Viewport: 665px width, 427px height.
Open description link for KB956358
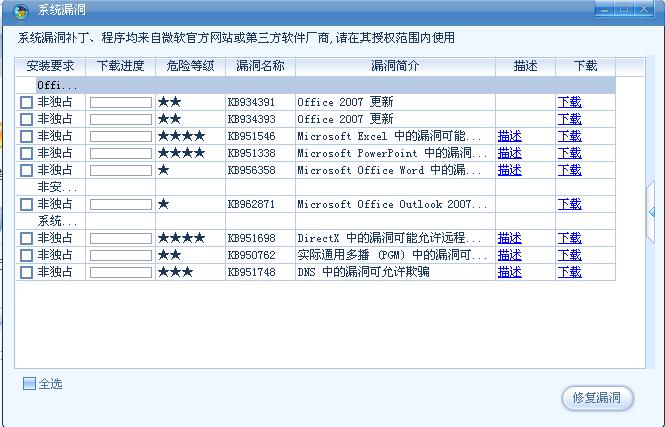tap(509, 170)
